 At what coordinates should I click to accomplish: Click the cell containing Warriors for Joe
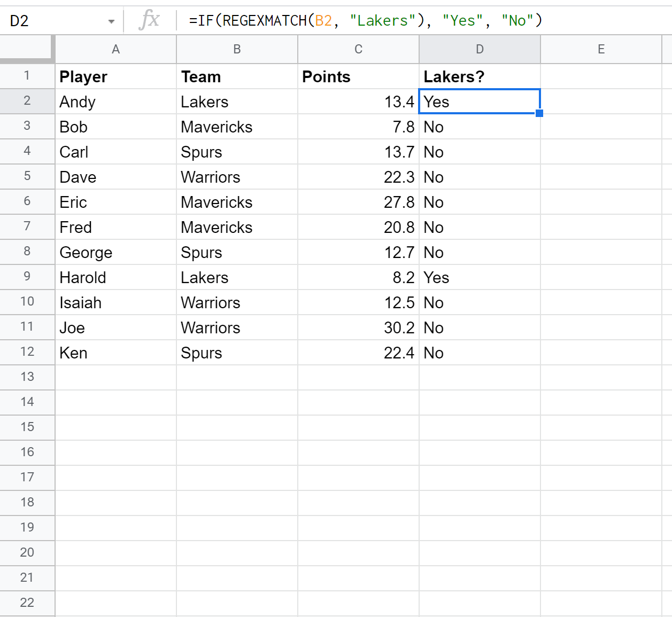pyautogui.click(x=237, y=327)
